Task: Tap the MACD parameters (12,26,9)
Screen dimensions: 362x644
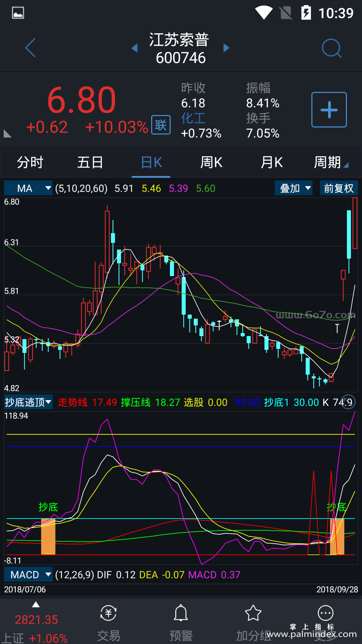Action: click(74, 575)
